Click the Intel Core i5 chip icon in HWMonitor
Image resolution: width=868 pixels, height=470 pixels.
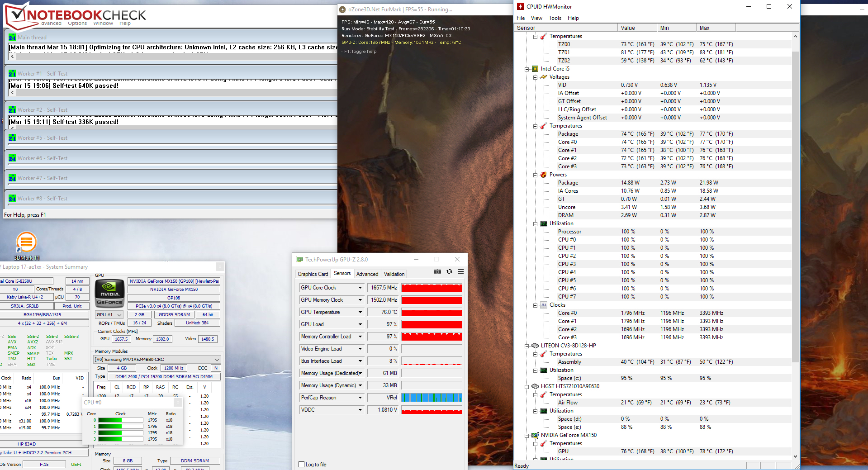click(x=535, y=69)
